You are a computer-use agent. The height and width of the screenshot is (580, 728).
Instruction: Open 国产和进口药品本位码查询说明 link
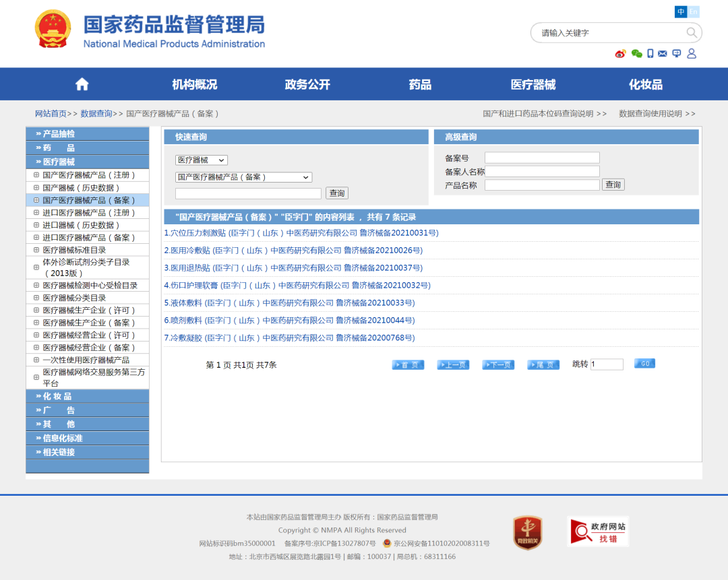point(544,114)
